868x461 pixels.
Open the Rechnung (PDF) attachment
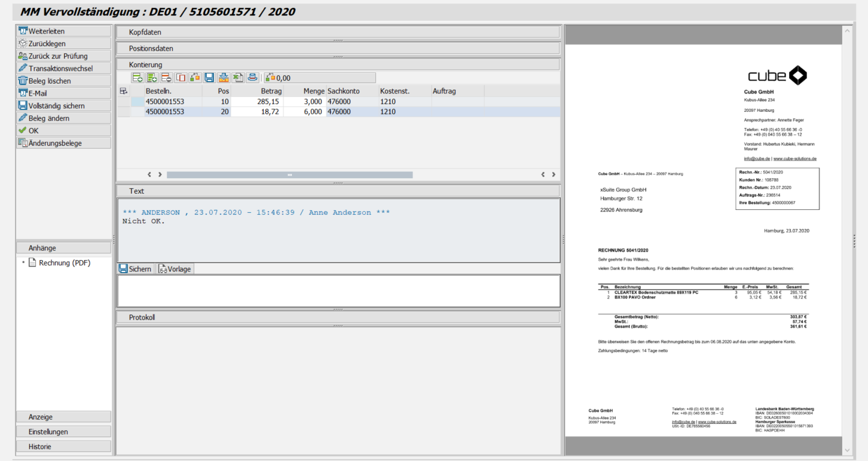point(65,262)
